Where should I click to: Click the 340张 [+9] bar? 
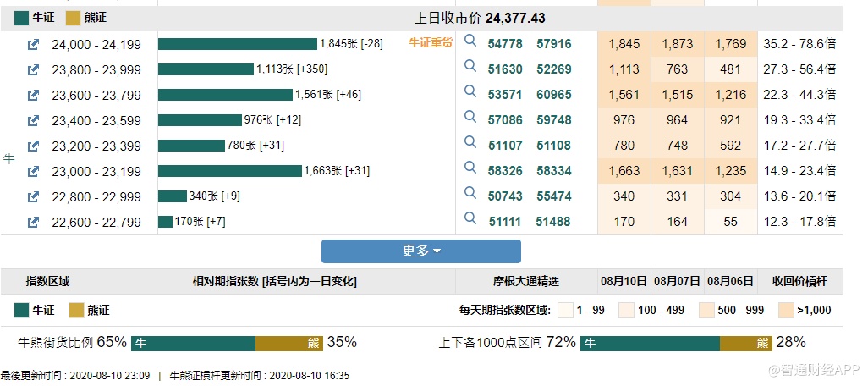[x=173, y=196]
